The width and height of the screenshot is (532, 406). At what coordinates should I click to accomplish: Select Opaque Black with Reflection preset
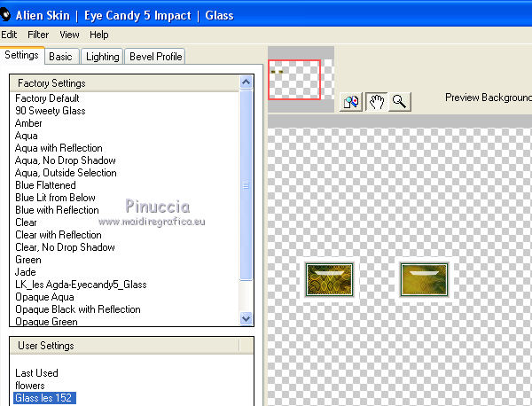[78, 309]
